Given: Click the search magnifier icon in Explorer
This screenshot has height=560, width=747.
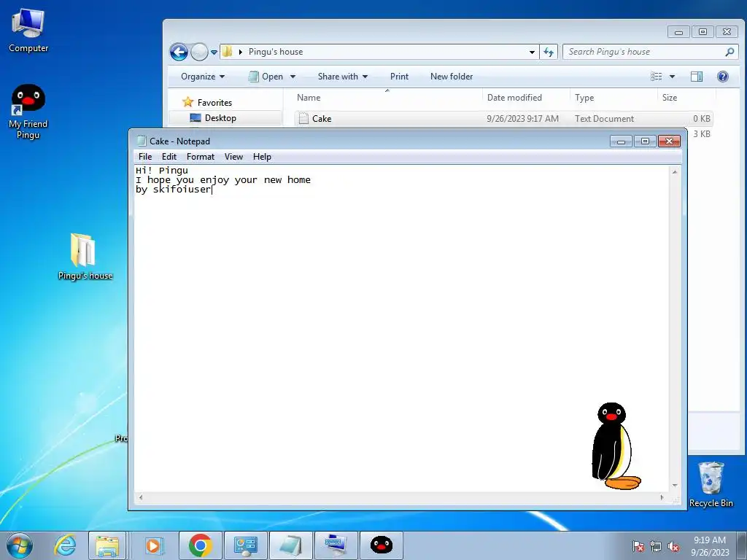Looking at the screenshot, I should 729,52.
